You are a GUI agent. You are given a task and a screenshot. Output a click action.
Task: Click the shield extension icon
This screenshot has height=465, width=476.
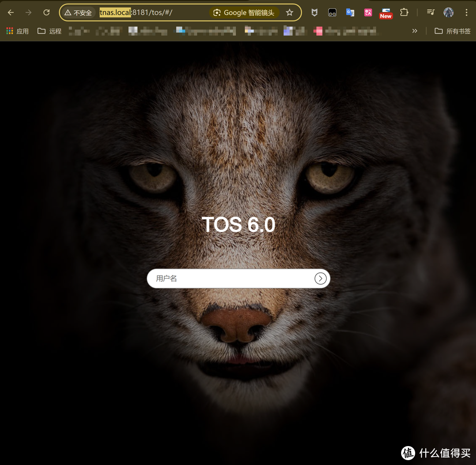(314, 13)
